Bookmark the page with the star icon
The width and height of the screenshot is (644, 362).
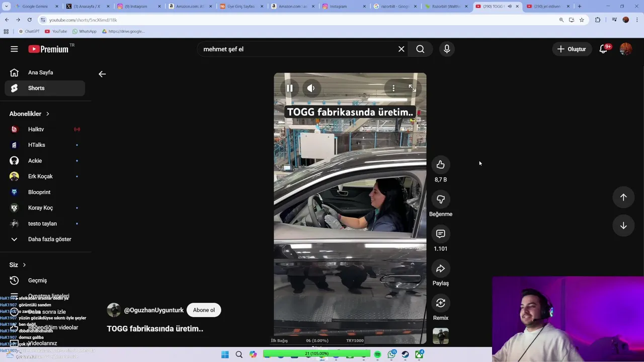tap(582, 20)
